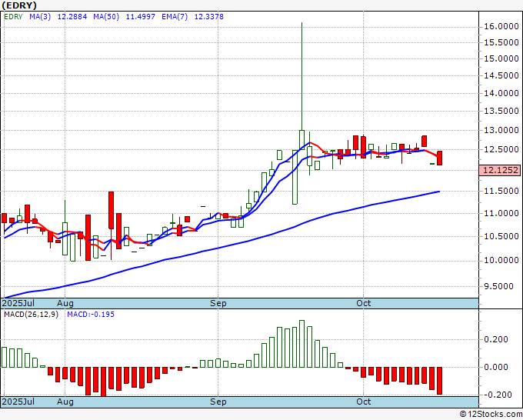Click the 13.5000 price axis label
523x420 pixels.
[x=501, y=111]
